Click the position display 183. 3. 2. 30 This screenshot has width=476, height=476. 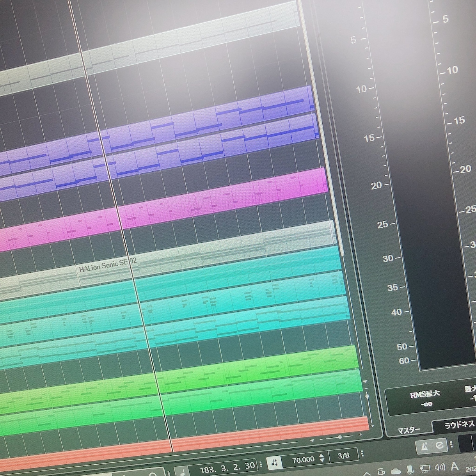tap(227, 467)
